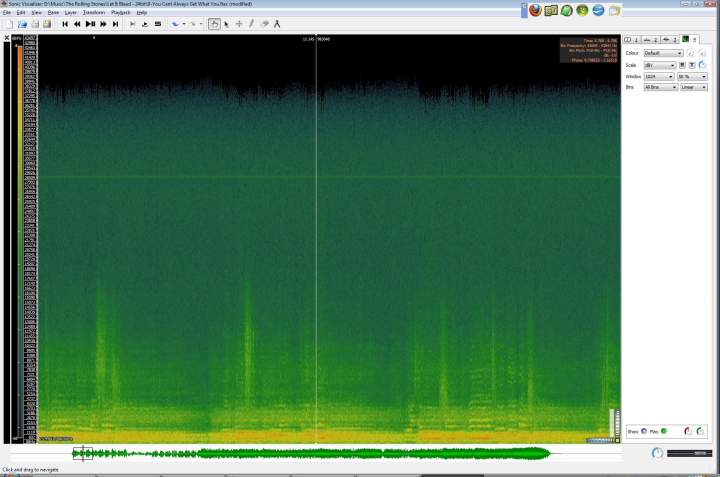Viewport: 720px width, 477px height.
Task: Adjust the blue playback speed dial
Action: 657,453
